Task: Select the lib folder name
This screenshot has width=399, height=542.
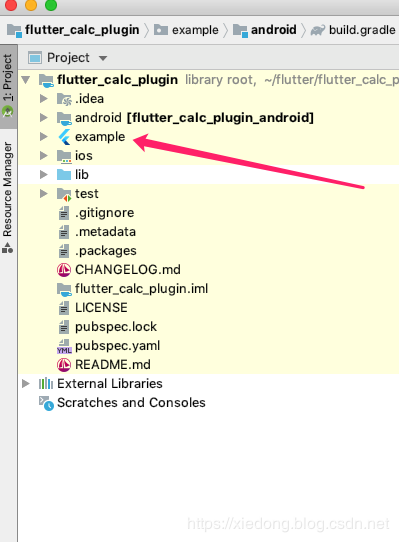Action: click(82, 175)
